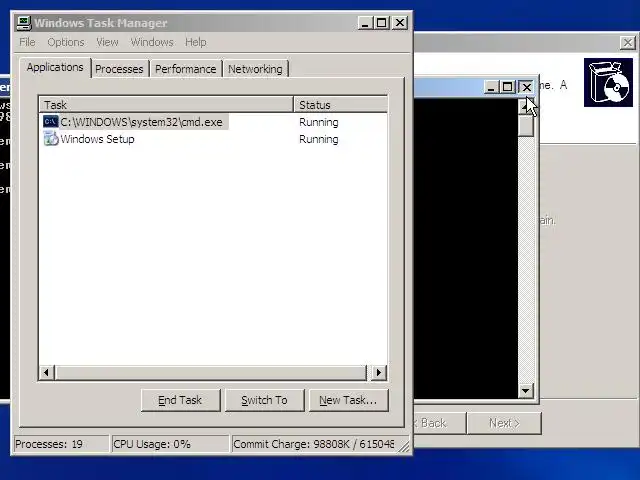This screenshot has width=640, height=480.
Task: Click Running status of Windows Setup
Action: (318, 139)
